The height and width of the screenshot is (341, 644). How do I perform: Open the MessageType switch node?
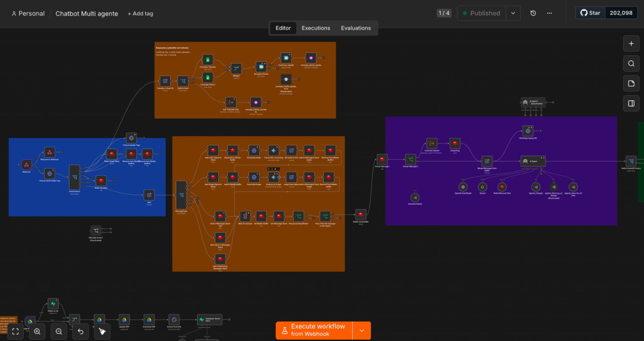(x=181, y=195)
